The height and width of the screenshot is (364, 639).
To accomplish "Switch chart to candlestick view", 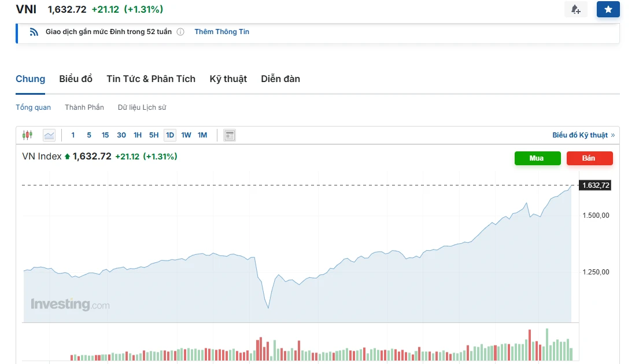I will tap(27, 135).
